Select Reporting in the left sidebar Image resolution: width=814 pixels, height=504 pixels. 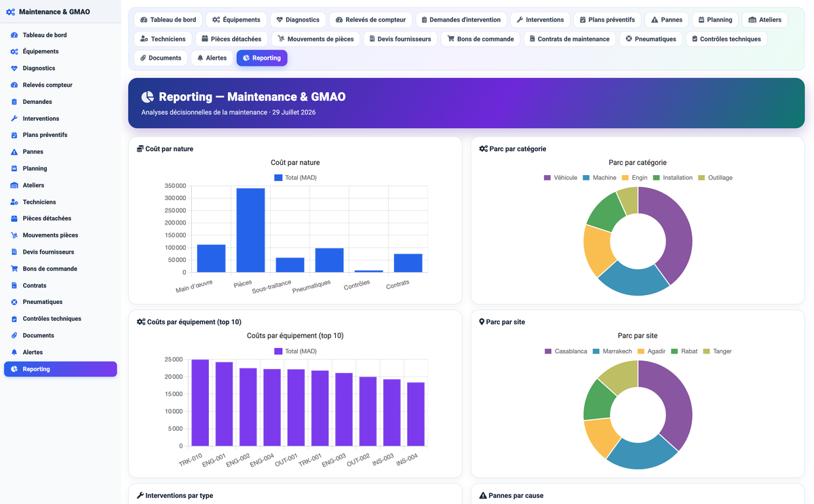point(60,369)
